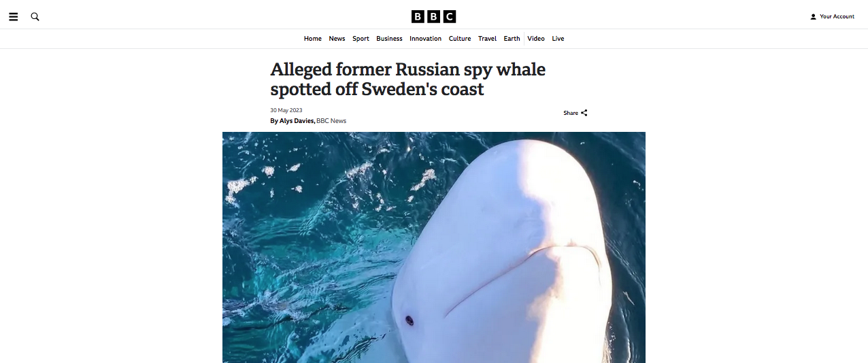Click the Your Account link
The width and height of the screenshot is (868, 363).
click(x=837, y=16)
